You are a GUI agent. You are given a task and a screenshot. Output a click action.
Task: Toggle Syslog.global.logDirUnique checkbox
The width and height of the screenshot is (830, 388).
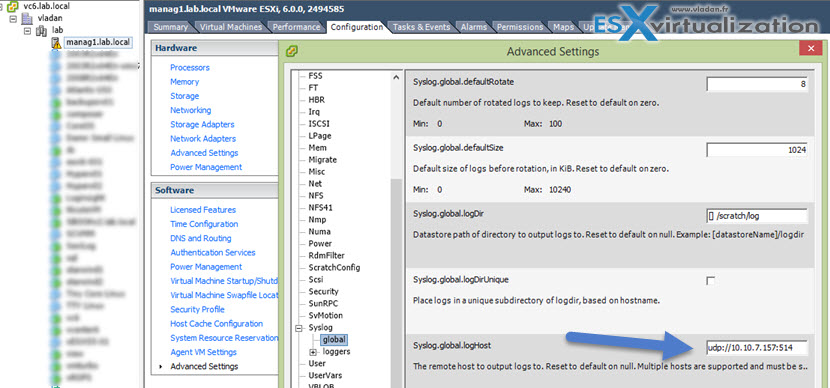click(x=710, y=281)
